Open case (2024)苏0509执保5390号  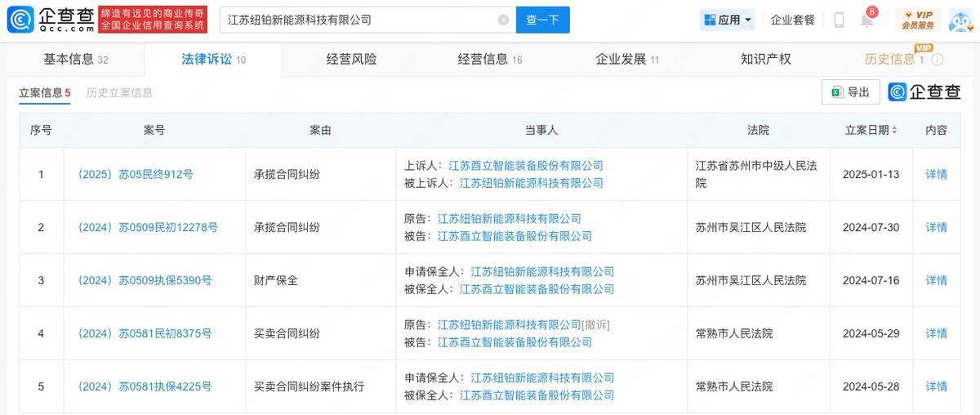click(144, 280)
